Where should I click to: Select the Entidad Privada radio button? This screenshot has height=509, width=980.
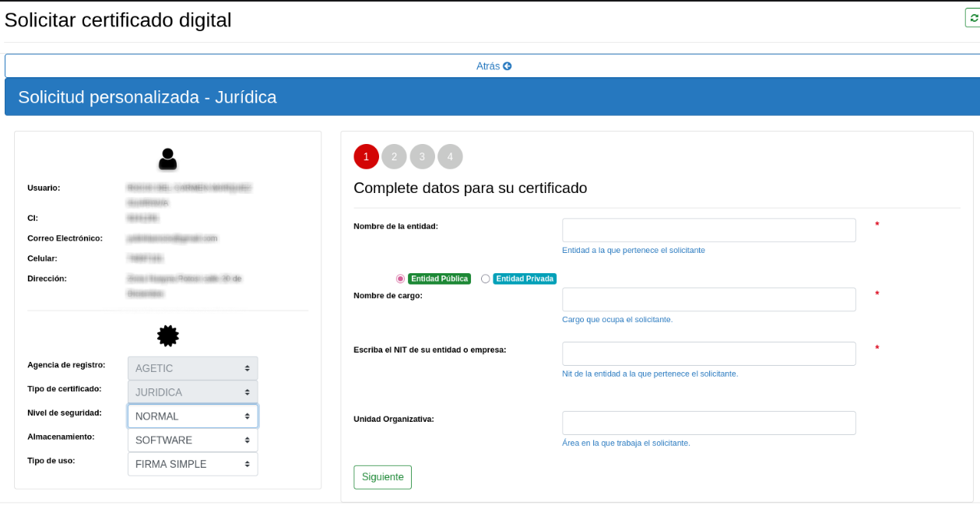[x=486, y=279]
